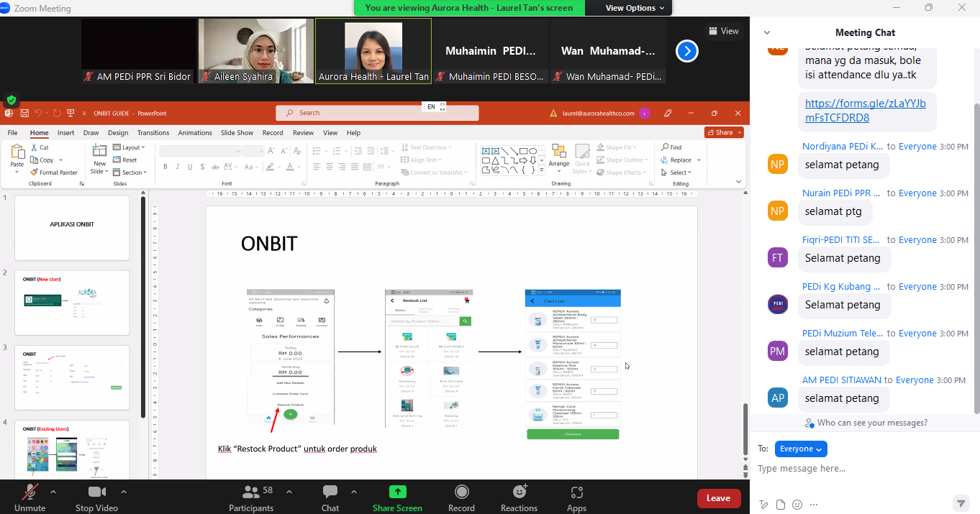Click the chat send arrow icon

960,503
